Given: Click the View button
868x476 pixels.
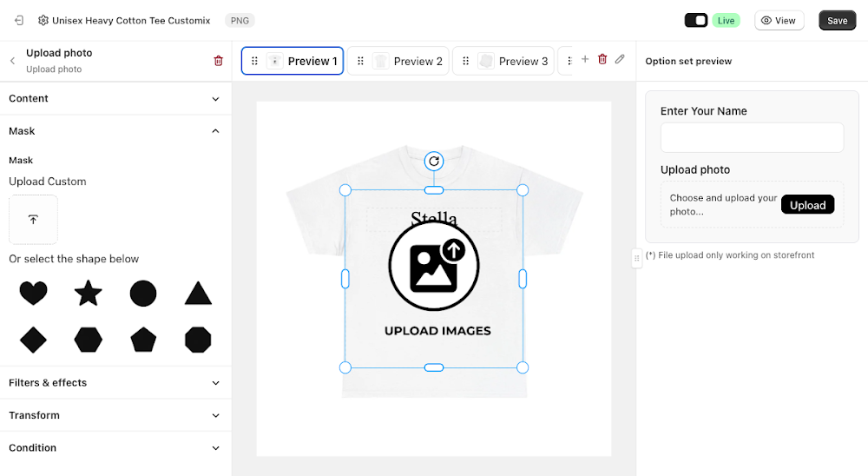Looking at the screenshot, I should point(779,21).
